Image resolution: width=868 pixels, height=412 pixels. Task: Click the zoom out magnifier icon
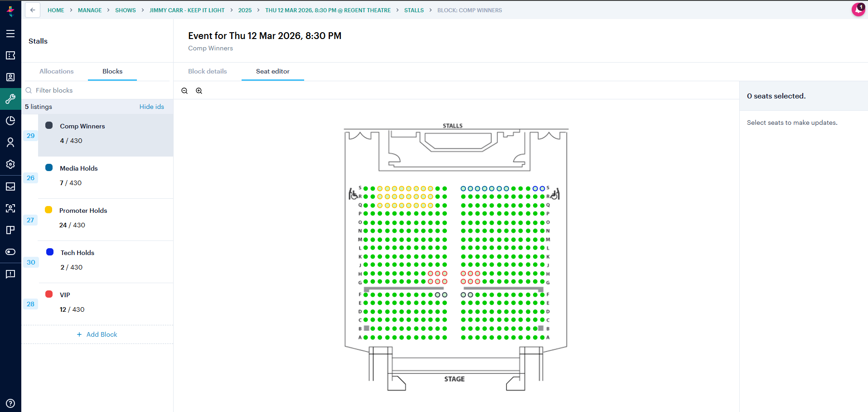[x=184, y=91]
